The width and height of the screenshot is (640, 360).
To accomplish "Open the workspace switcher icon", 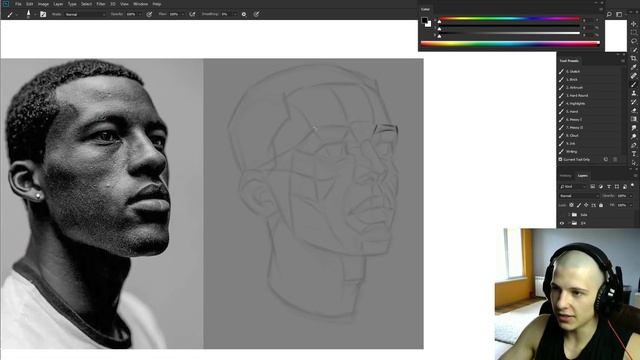I will pos(619,14).
